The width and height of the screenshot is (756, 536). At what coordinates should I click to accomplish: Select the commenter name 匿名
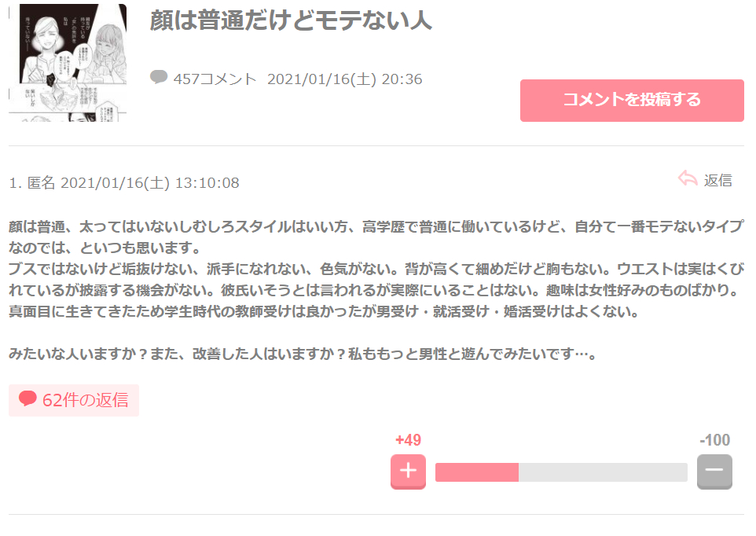(x=42, y=183)
